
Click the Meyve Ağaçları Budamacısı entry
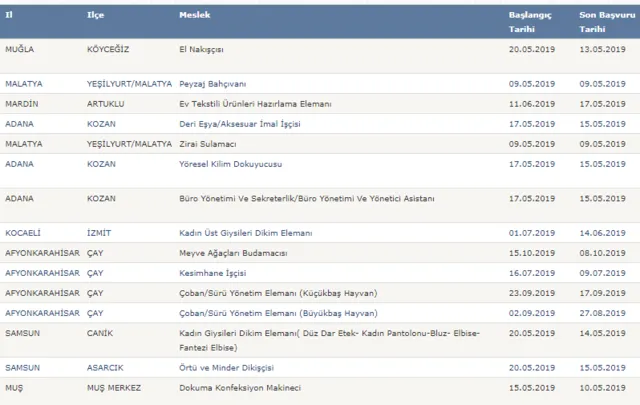[232, 253]
